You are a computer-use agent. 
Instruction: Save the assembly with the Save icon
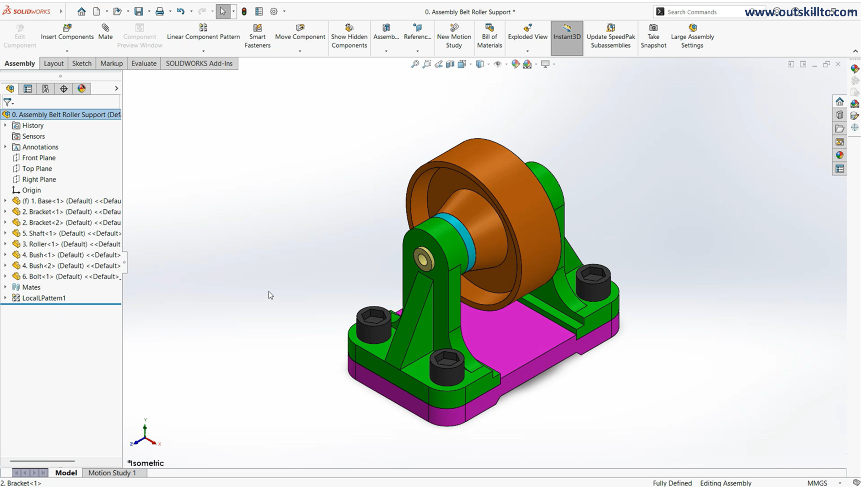pyautogui.click(x=138, y=12)
